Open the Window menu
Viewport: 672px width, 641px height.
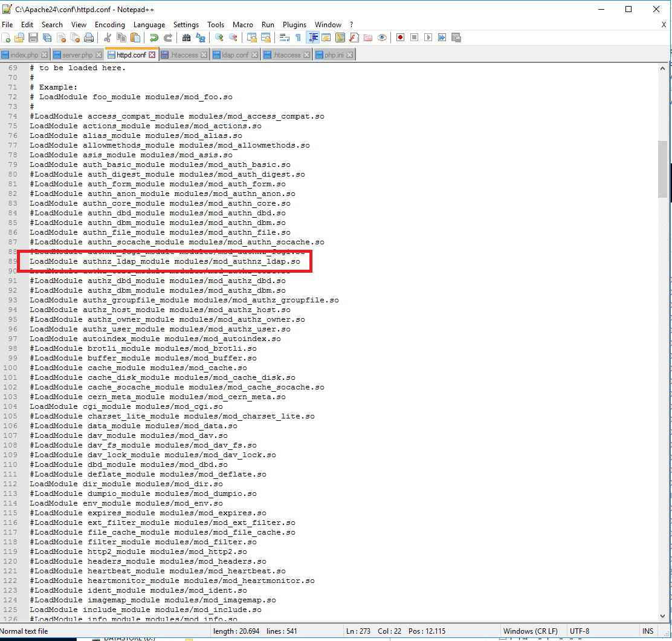click(328, 25)
